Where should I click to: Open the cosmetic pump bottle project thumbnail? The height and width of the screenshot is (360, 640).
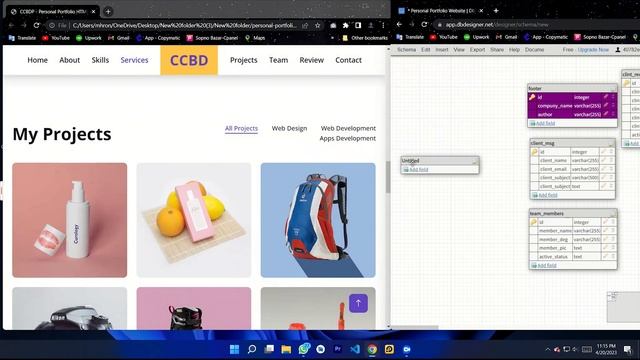tap(70, 220)
